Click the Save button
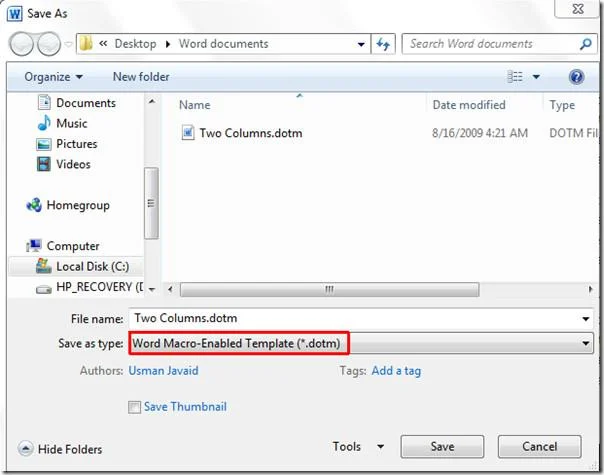 (x=442, y=446)
